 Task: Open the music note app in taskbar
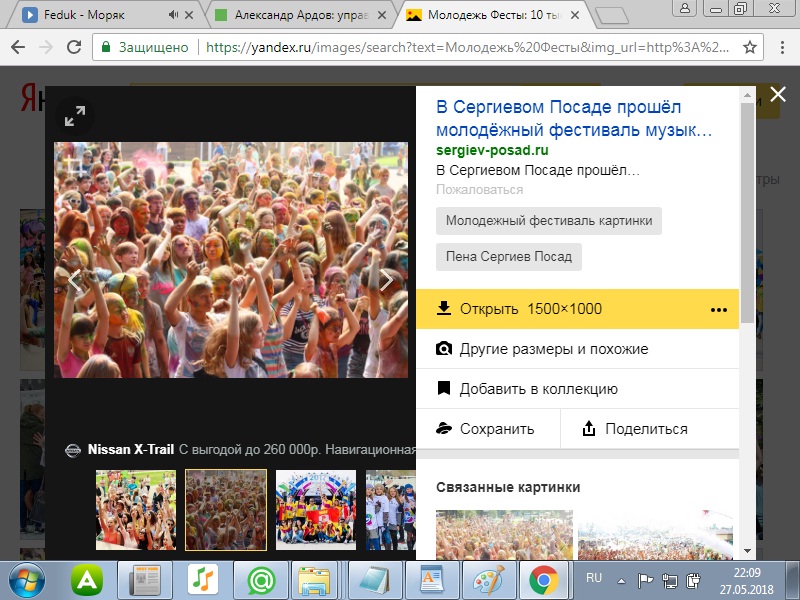click(203, 580)
